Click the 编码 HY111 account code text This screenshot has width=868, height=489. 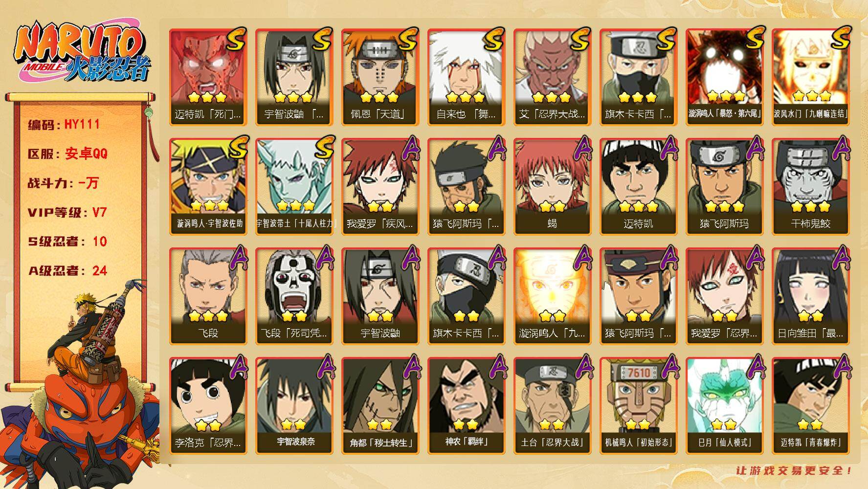64,125
